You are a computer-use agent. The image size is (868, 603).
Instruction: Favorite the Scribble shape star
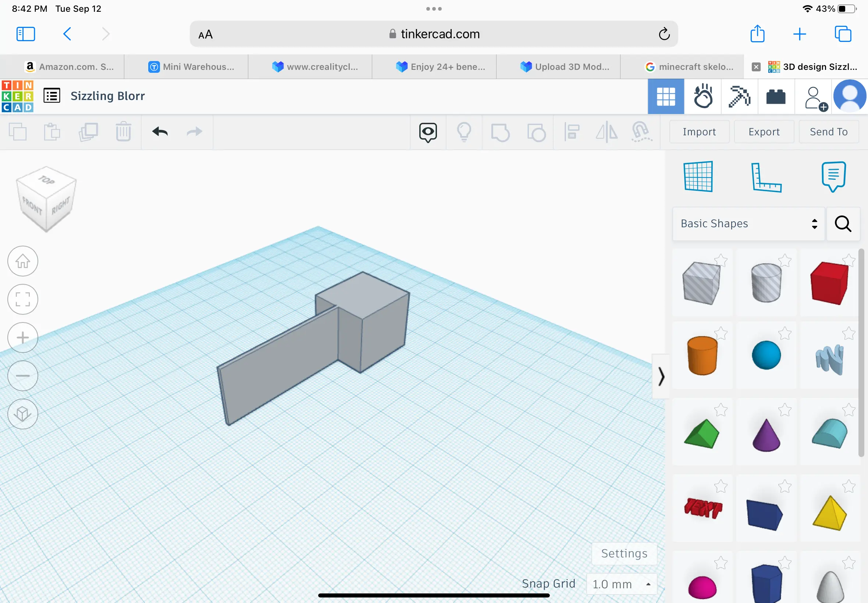point(849,333)
